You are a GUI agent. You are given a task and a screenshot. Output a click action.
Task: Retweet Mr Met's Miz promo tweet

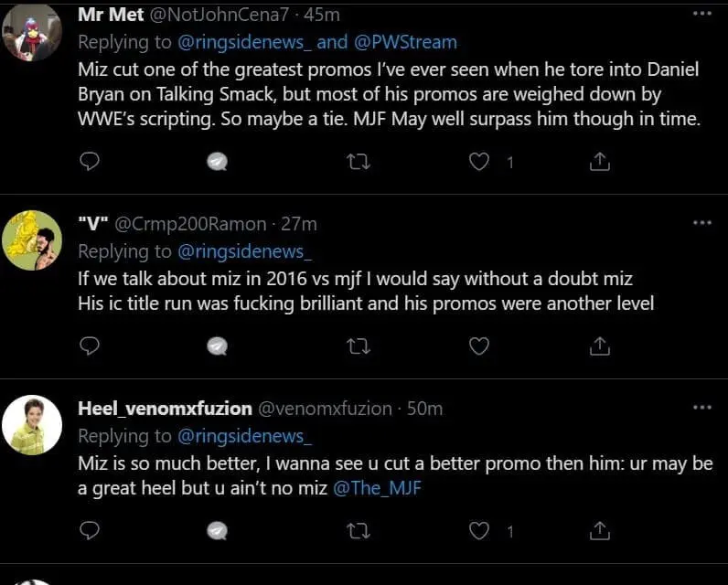click(x=348, y=162)
